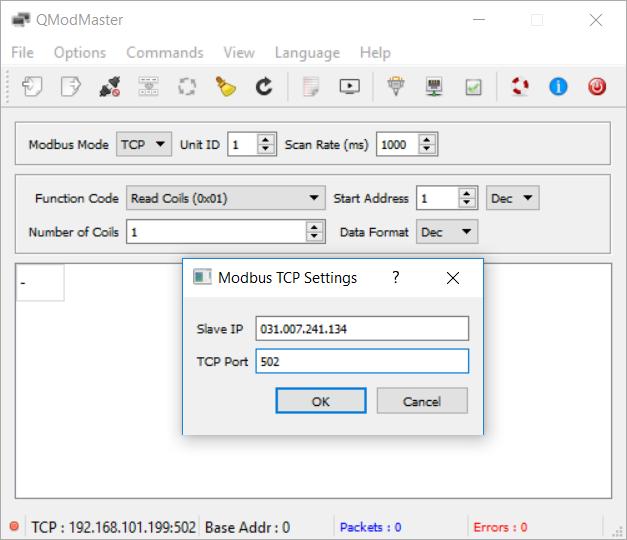Click the QModMaster title bar app icon
The width and height of the screenshot is (627, 540).
click(x=21, y=19)
